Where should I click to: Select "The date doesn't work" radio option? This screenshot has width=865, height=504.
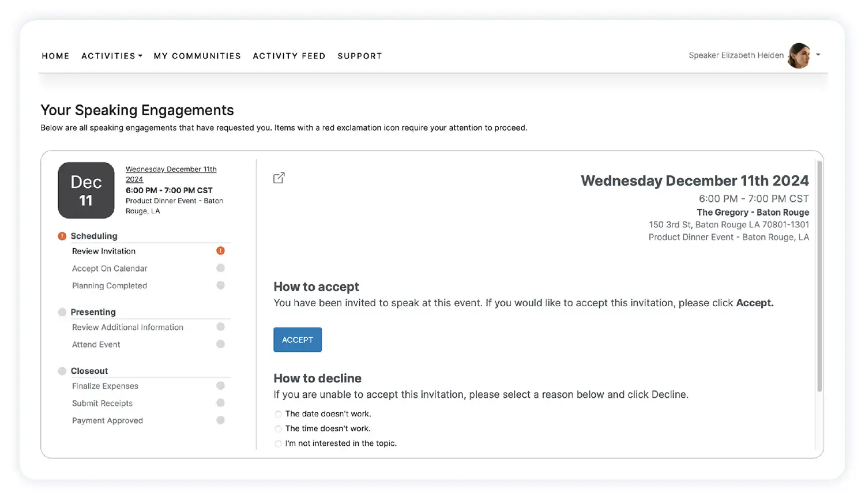279,414
